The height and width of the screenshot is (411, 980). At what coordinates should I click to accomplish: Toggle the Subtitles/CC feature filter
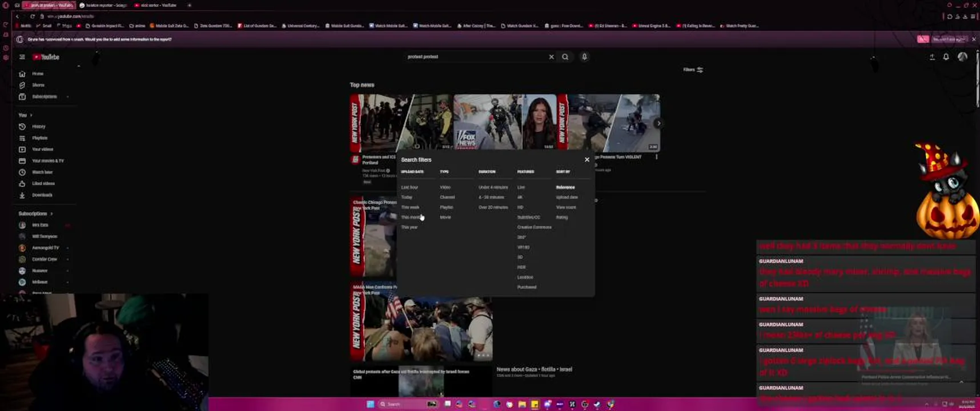pyautogui.click(x=528, y=217)
